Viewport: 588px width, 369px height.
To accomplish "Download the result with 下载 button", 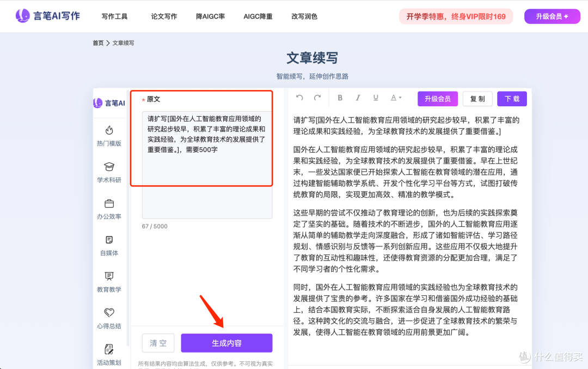I will tap(512, 99).
